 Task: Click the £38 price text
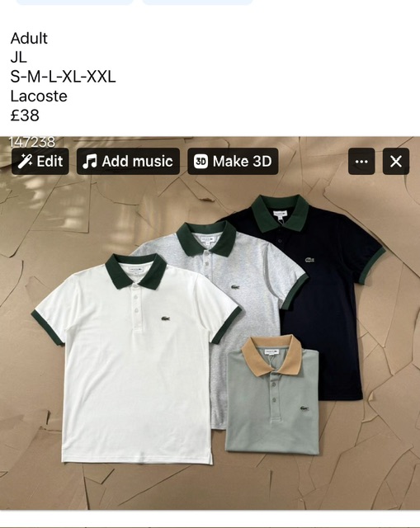pos(25,115)
